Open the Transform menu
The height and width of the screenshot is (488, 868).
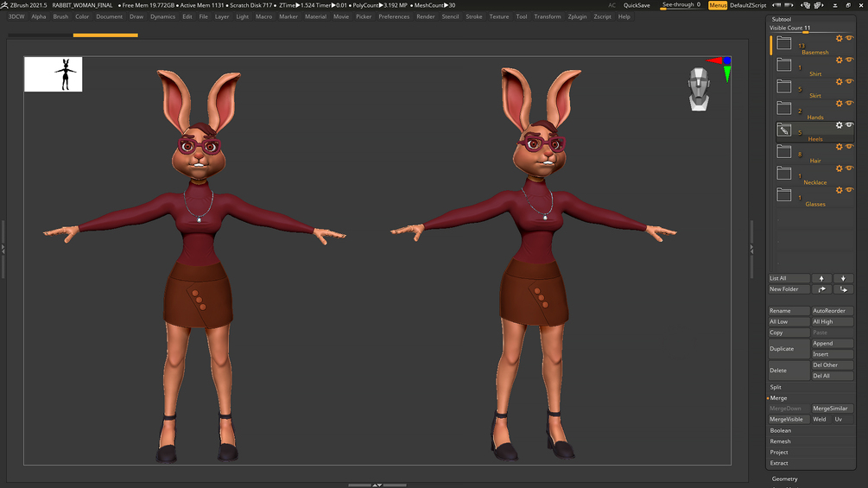547,16
